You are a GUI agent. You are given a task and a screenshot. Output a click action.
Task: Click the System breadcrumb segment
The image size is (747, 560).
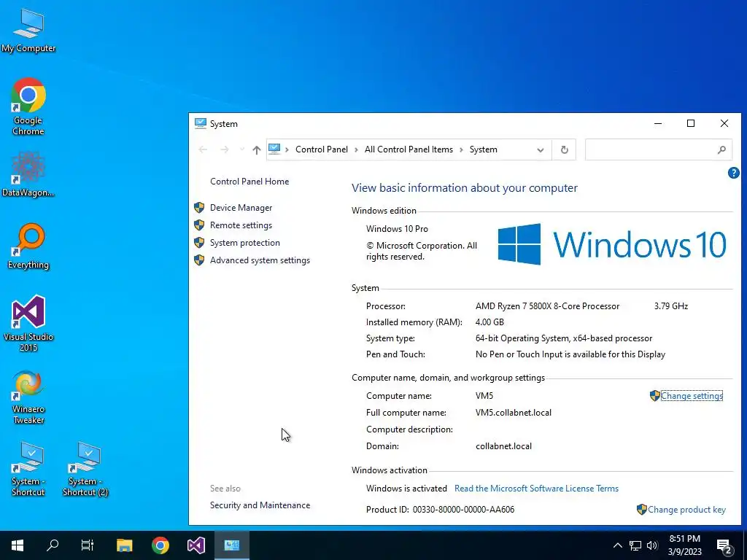point(484,149)
